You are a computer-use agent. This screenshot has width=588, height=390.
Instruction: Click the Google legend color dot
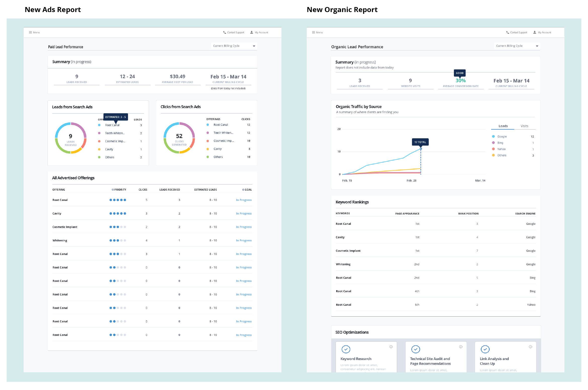point(493,137)
